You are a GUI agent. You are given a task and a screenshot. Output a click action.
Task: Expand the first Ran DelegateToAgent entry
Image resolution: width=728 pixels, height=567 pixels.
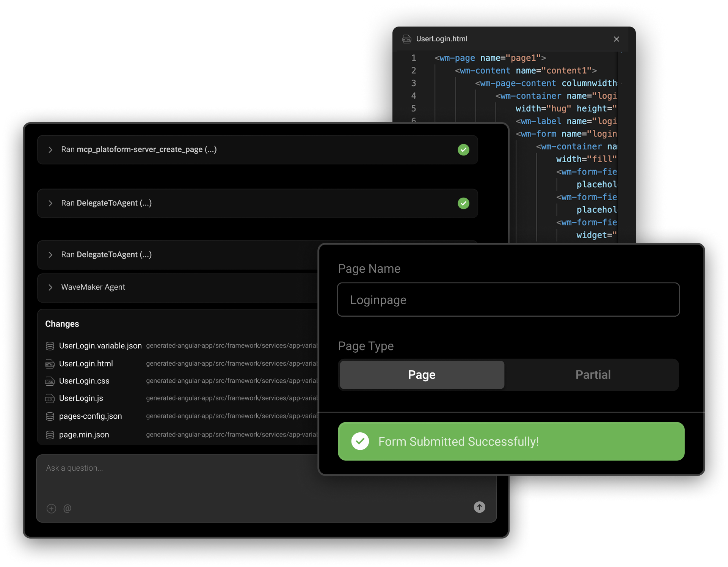pyautogui.click(x=50, y=203)
